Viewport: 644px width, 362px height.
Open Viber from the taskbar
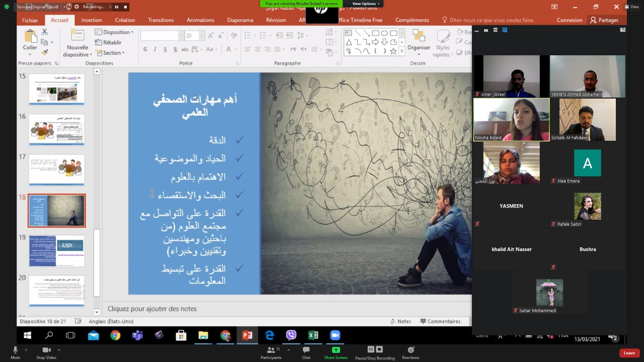[x=291, y=335]
